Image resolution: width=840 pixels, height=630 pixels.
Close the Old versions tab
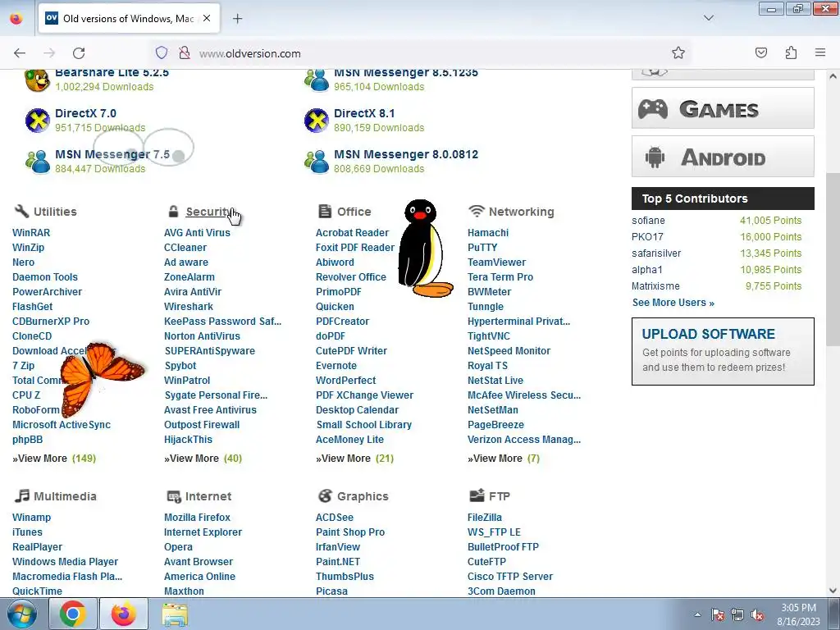pos(207,18)
